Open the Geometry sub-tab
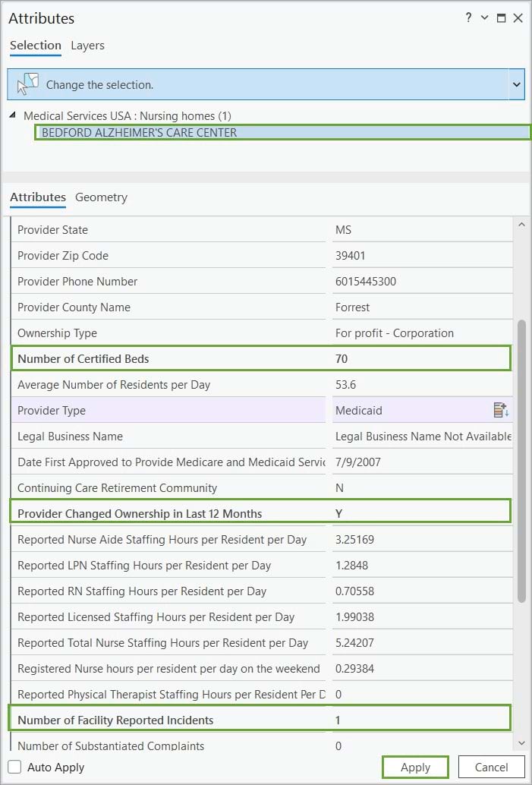The image size is (532, 785). point(101,197)
